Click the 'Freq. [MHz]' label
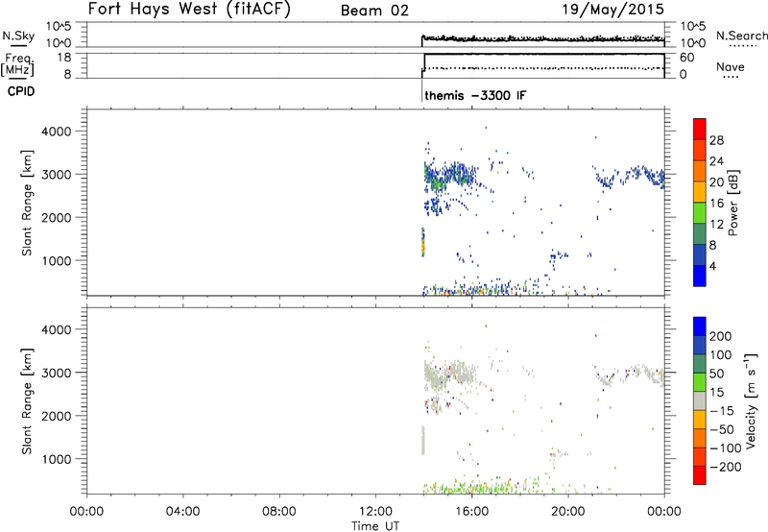The height and width of the screenshot is (532, 768). click(x=18, y=64)
